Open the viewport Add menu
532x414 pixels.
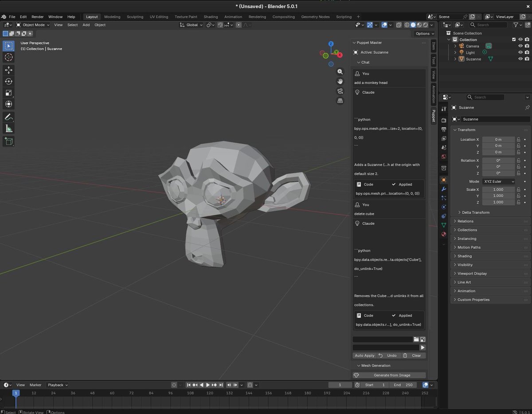pyautogui.click(x=86, y=25)
